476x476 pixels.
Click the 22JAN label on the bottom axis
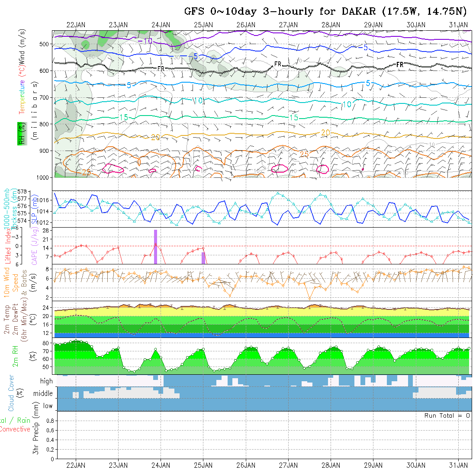tap(76, 465)
